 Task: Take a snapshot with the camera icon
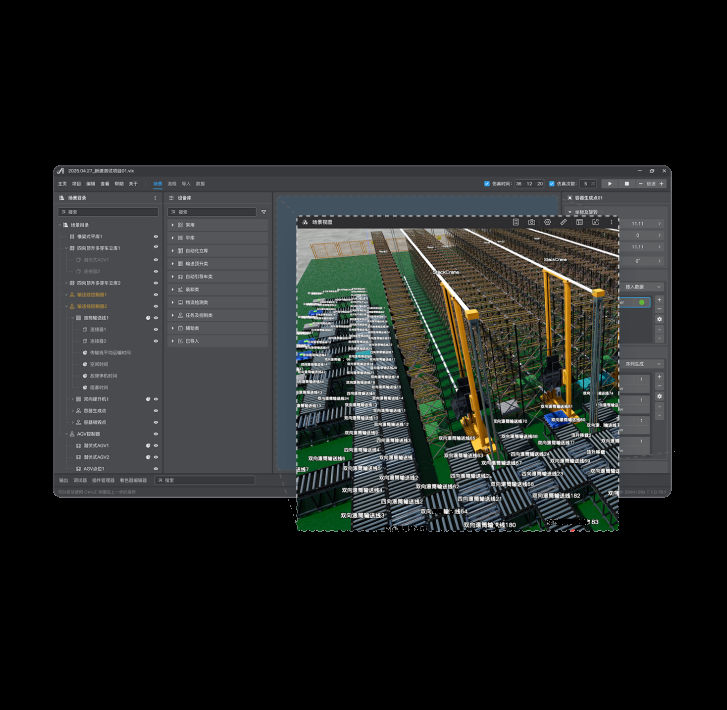point(531,222)
